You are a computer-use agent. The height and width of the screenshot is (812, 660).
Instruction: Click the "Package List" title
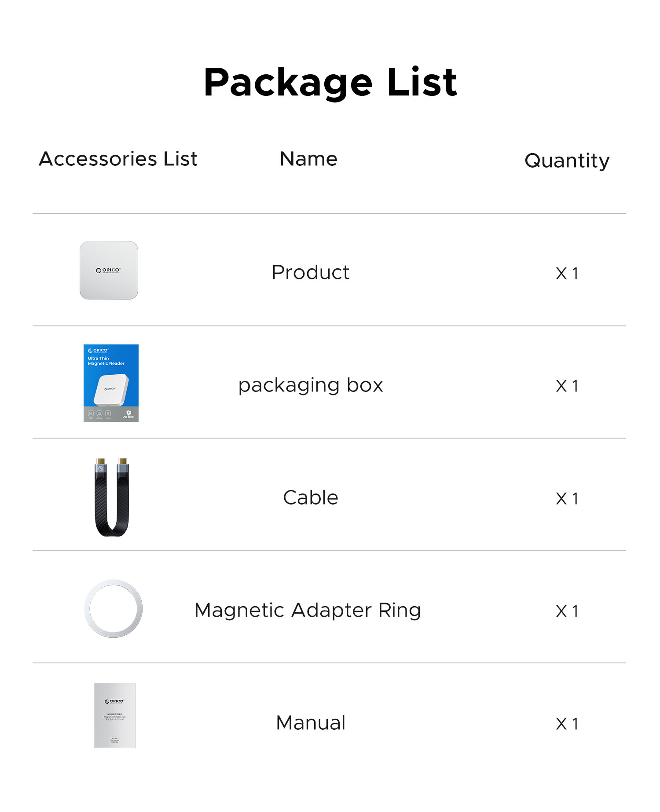pyautogui.click(x=330, y=82)
